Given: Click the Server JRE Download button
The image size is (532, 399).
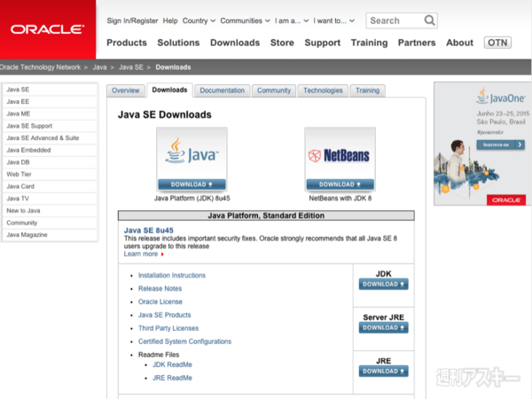Looking at the screenshot, I should tap(383, 327).
